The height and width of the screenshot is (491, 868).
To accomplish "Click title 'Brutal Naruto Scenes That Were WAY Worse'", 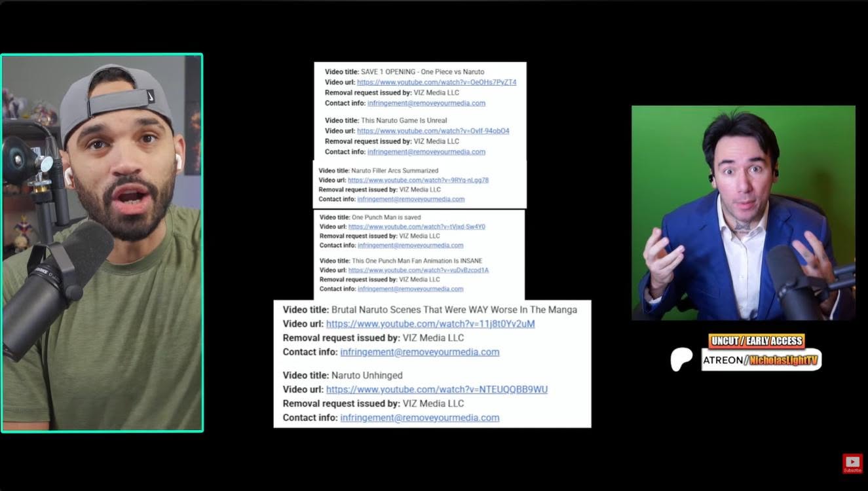I will (454, 310).
